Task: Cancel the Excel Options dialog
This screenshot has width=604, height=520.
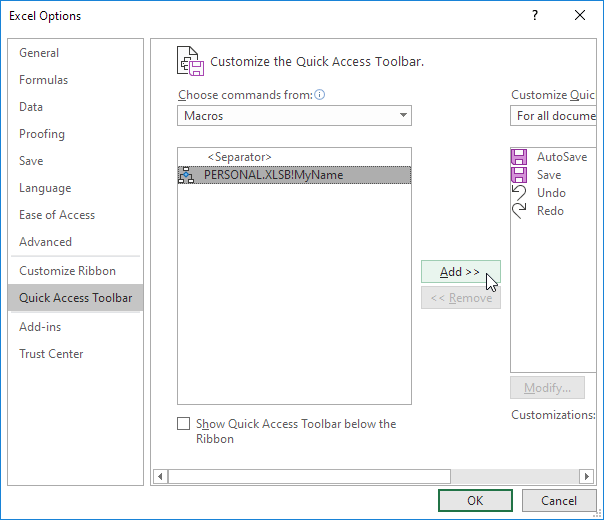Action: click(x=559, y=500)
